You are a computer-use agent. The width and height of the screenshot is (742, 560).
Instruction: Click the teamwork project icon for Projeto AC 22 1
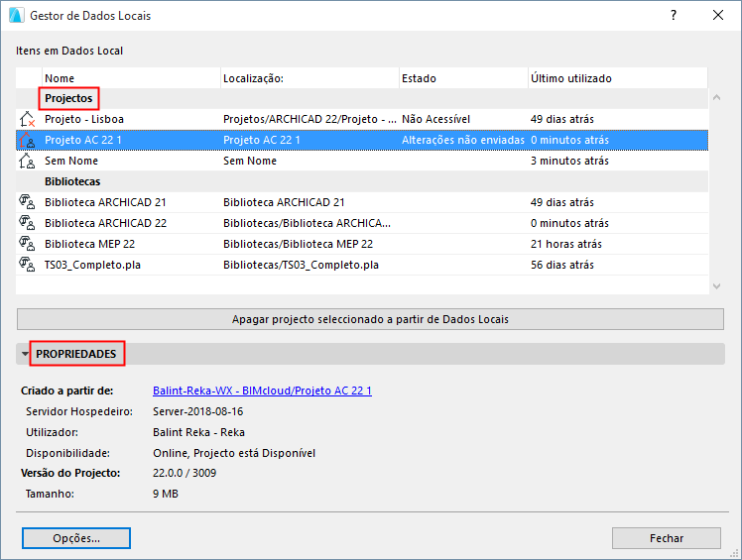coord(27,140)
